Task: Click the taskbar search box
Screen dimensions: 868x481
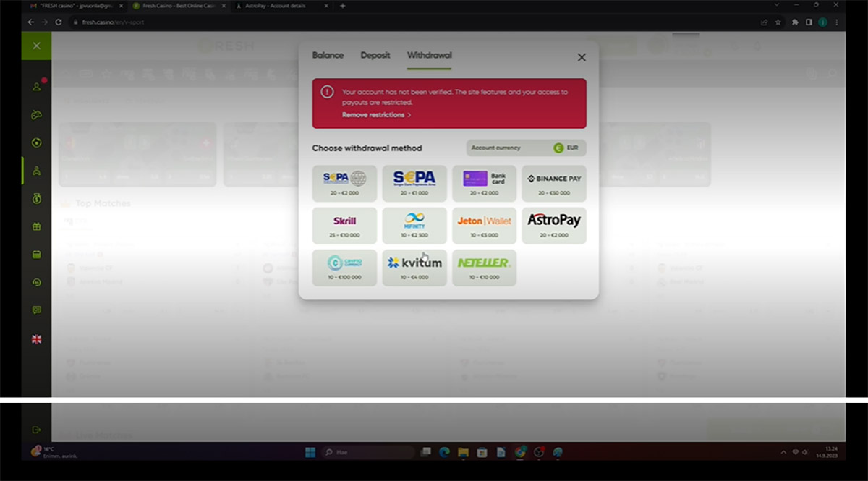Action: tap(367, 452)
